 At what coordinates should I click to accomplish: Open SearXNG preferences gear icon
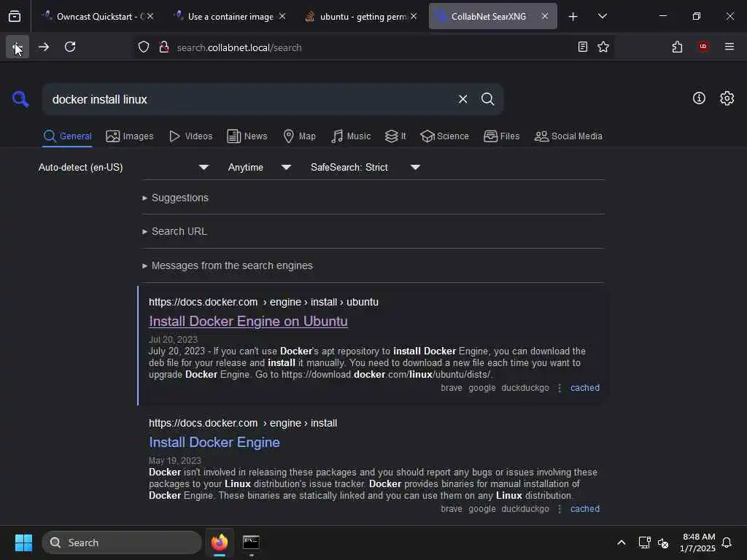727,98
